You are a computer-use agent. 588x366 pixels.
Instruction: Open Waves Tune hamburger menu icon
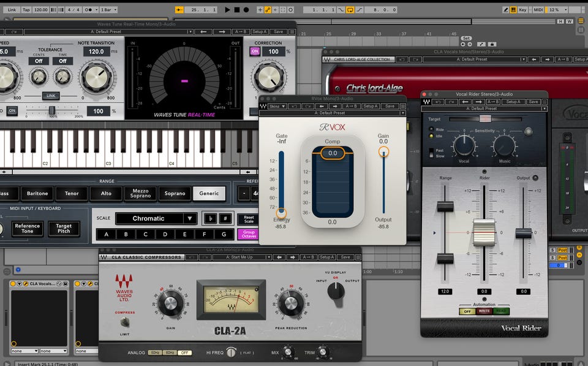point(293,32)
